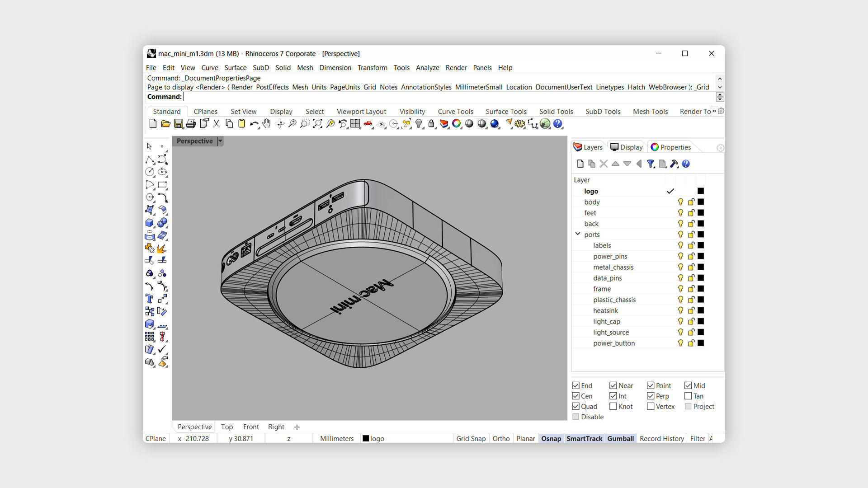Click the four-viewport layout icon
This screenshot has width=868, height=488.
355,124
